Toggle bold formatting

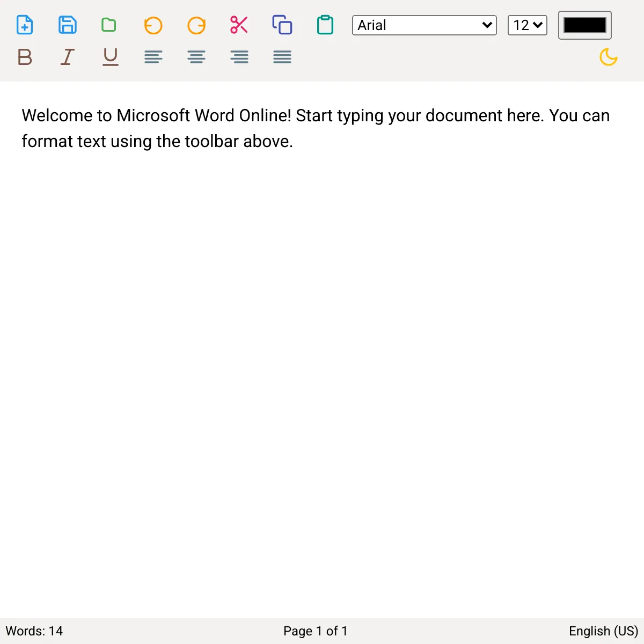25,57
